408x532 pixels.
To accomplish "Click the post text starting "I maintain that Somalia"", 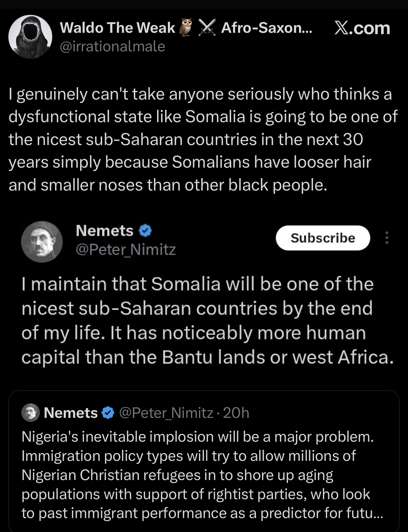I will (207, 320).
